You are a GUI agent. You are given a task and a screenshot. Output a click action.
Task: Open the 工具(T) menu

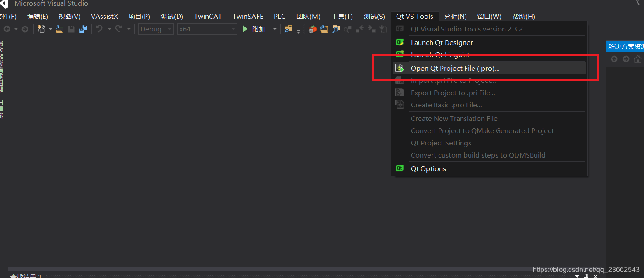tap(342, 17)
